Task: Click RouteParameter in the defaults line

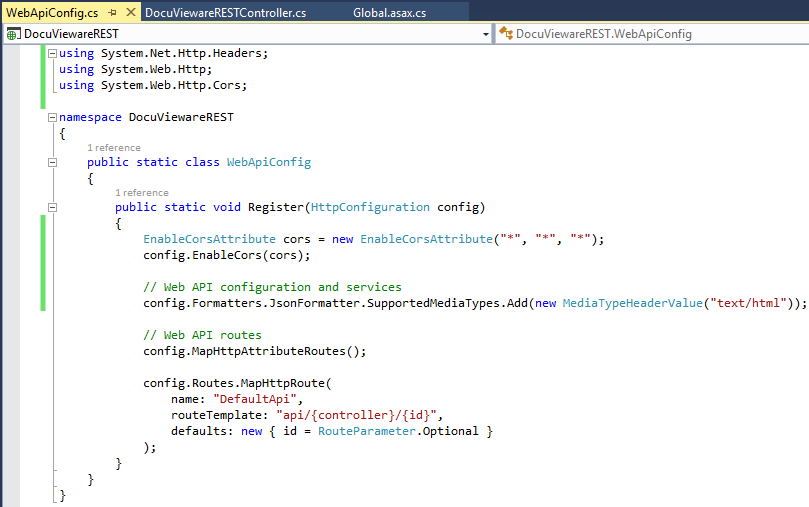Action: [367, 431]
